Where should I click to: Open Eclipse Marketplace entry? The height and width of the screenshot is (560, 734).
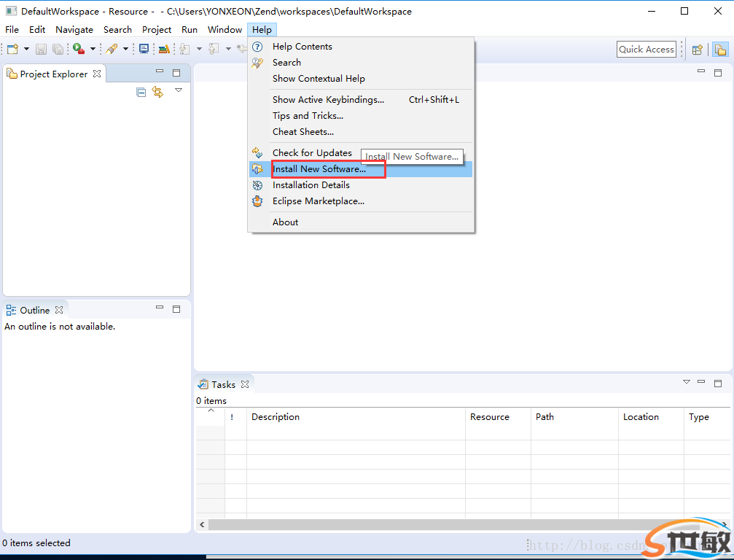(361, 201)
